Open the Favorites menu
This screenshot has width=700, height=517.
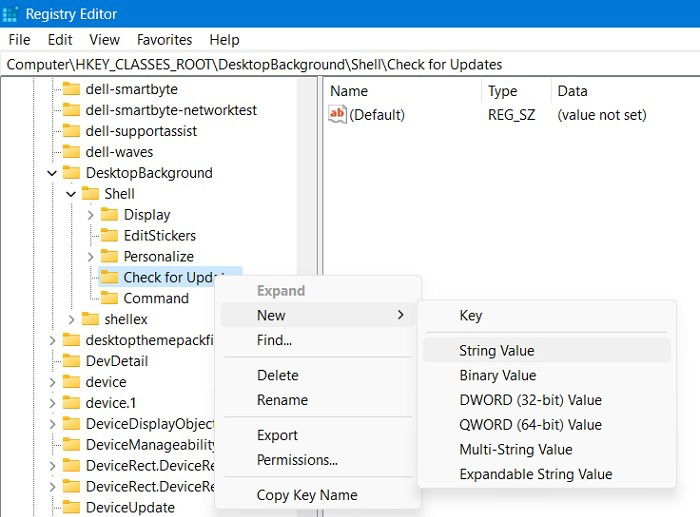point(164,40)
